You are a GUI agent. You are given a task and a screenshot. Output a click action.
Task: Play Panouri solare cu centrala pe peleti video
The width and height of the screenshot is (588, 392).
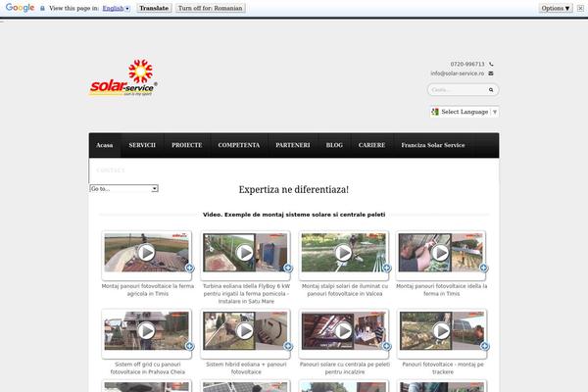(343, 331)
